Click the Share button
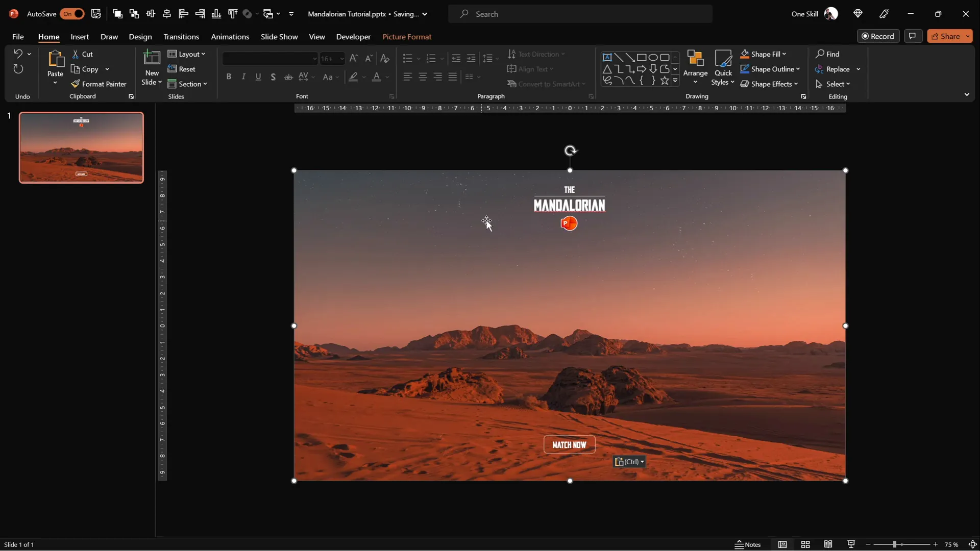The height and width of the screenshot is (551, 980). tap(945, 36)
